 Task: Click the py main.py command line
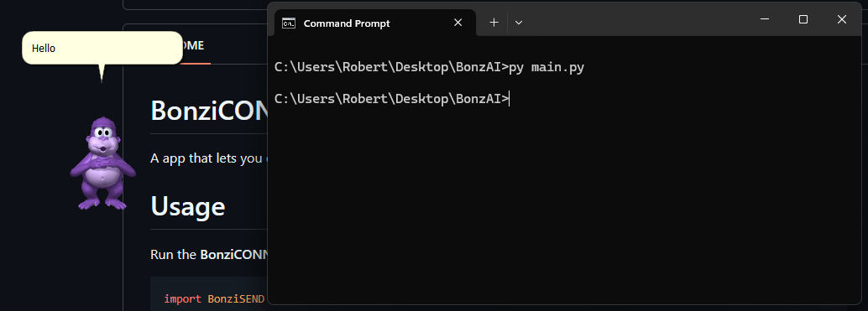pyautogui.click(x=429, y=67)
